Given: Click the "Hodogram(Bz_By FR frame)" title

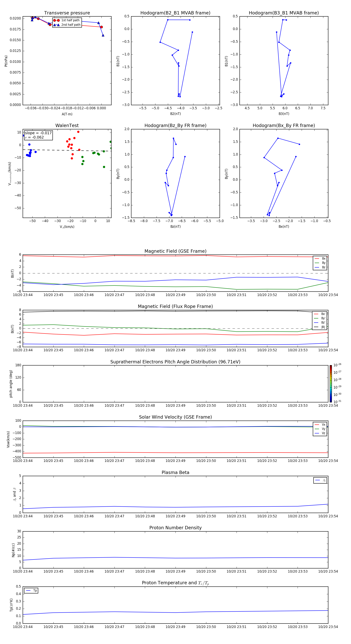Looking at the screenshot, I should point(175,125).
